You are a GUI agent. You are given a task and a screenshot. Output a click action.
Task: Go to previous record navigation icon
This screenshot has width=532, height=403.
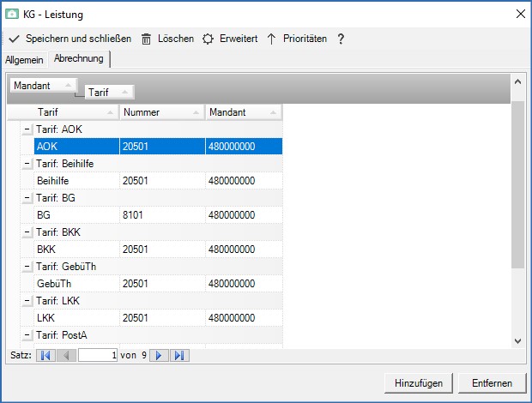66,355
